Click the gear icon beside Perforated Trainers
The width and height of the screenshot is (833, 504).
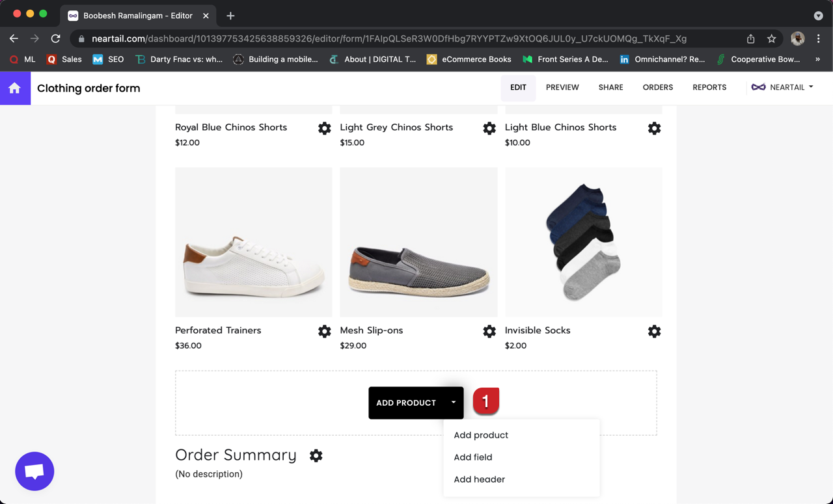click(324, 332)
